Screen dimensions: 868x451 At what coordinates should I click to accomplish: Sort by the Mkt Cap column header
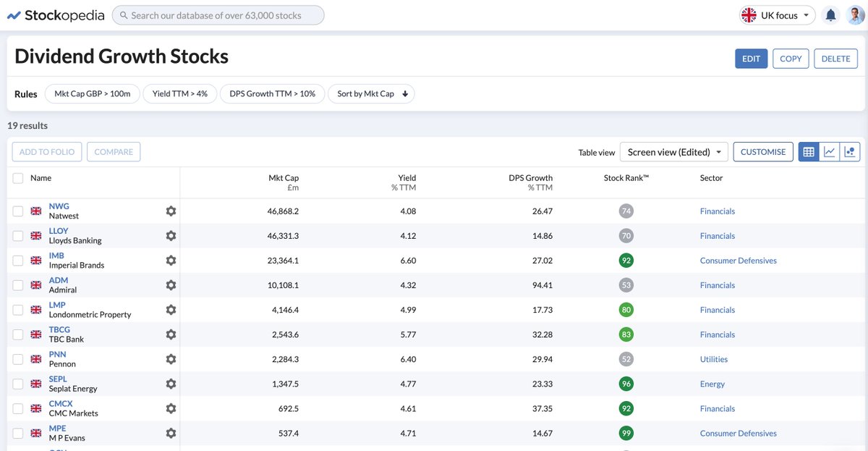click(284, 182)
